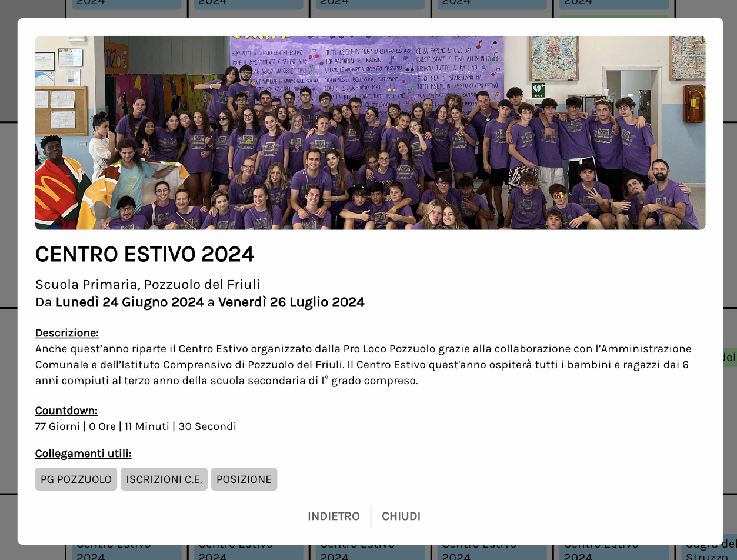
Task: Click the Descrizione section label
Action: click(66, 333)
